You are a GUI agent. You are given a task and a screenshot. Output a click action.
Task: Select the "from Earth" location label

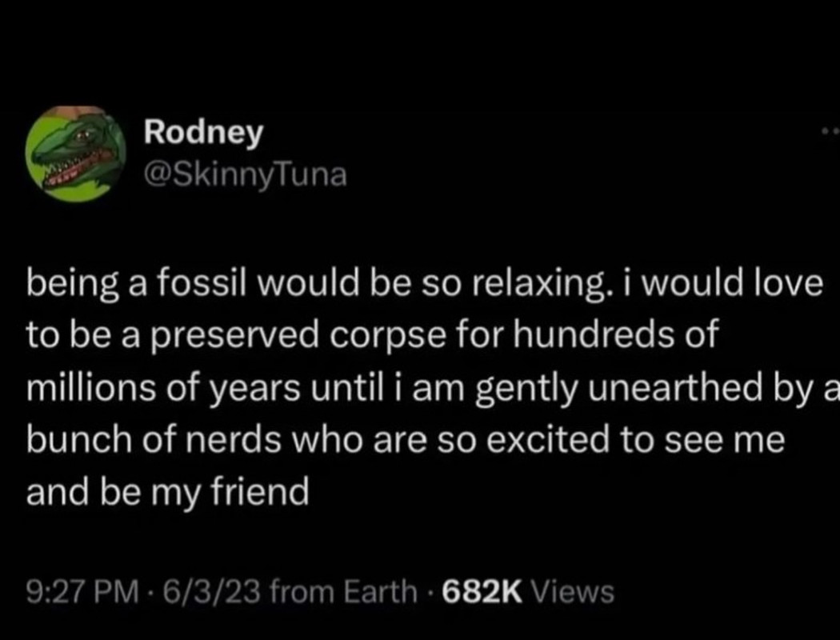point(345,592)
